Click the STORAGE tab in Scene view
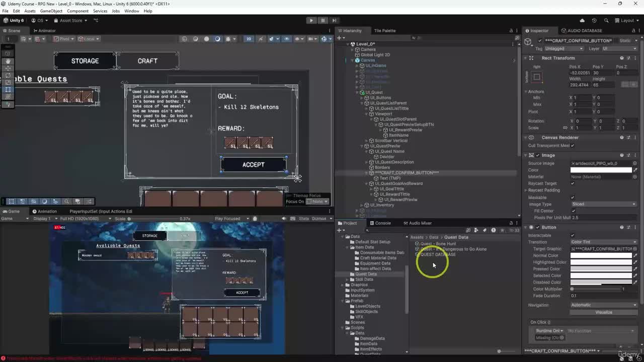The image size is (644, 362). coord(85,61)
